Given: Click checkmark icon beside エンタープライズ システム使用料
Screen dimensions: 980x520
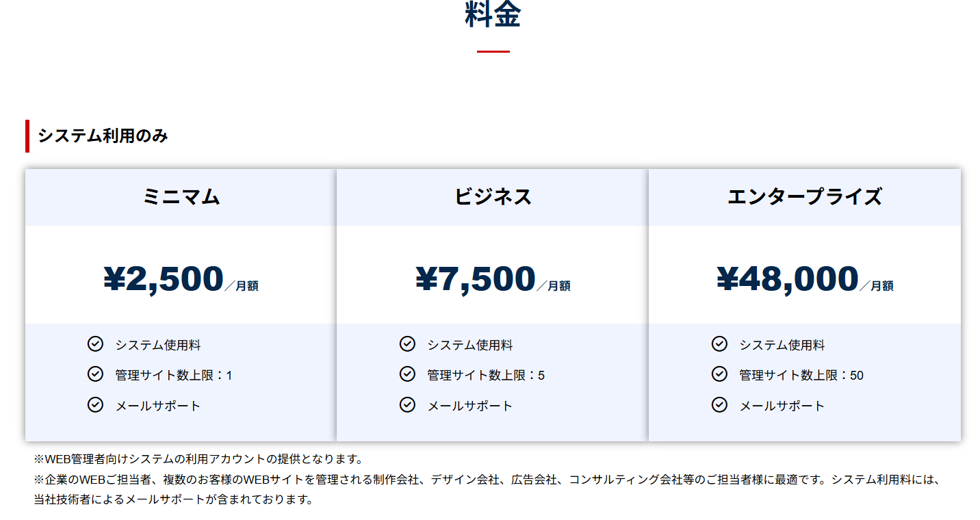Looking at the screenshot, I should pyautogui.click(x=719, y=343).
